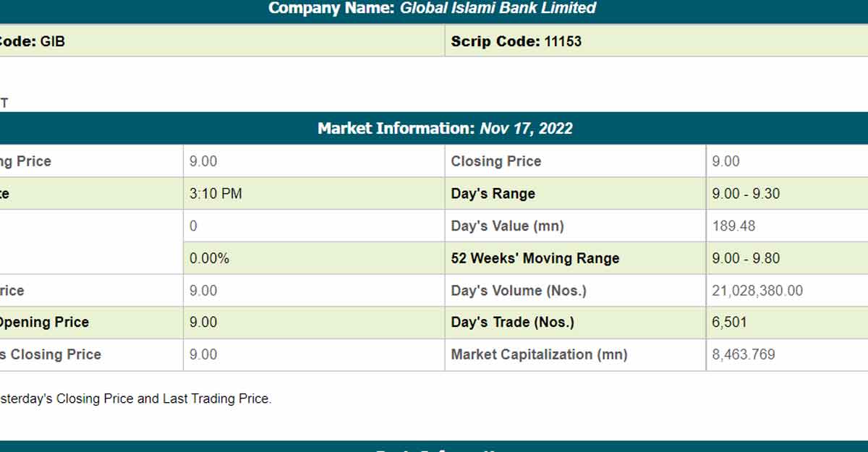Click the 3:10 PM update time value
Screen dimensions: 868x452
[x=216, y=194]
